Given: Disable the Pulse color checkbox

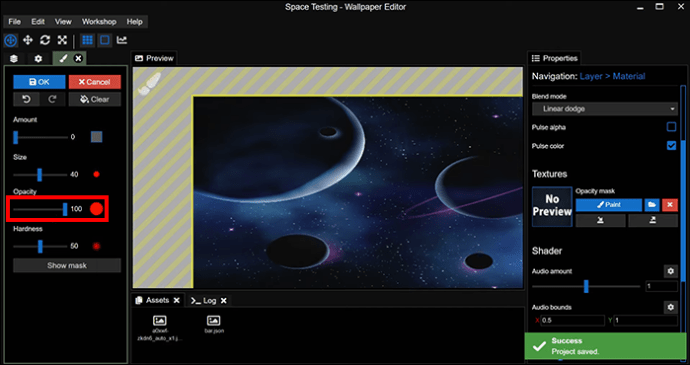Looking at the screenshot, I should point(671,146).
